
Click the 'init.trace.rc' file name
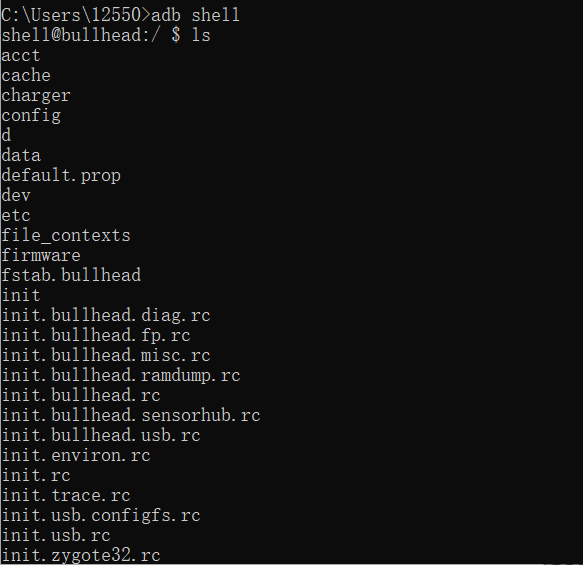[x=66, y=495]
